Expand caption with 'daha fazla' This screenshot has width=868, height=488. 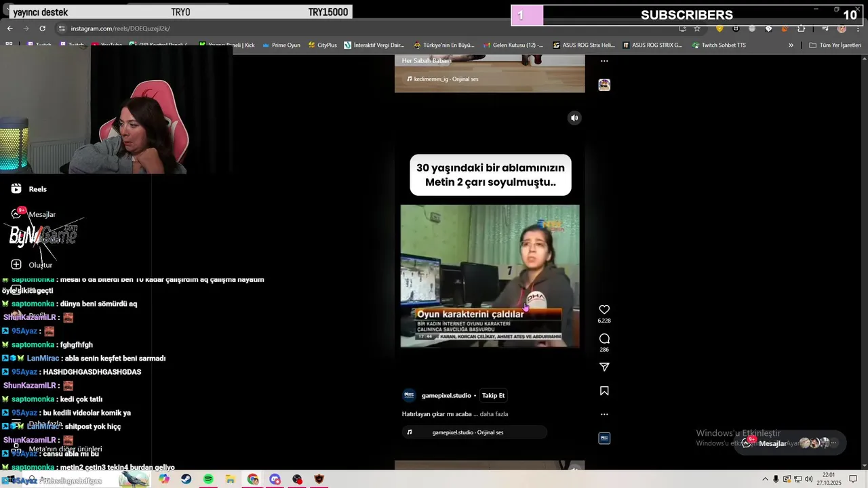(x=494, y=414)
